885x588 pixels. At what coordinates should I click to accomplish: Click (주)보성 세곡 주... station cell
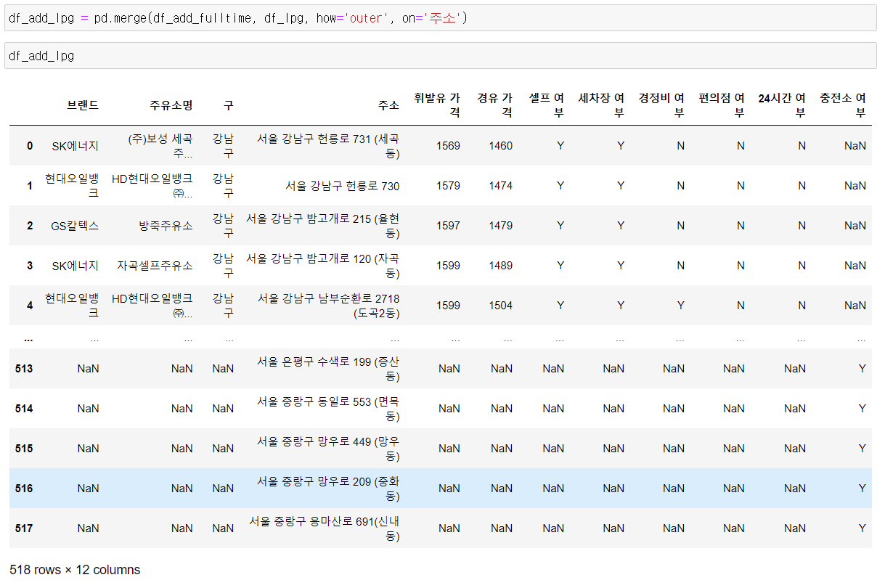(160, 146)
